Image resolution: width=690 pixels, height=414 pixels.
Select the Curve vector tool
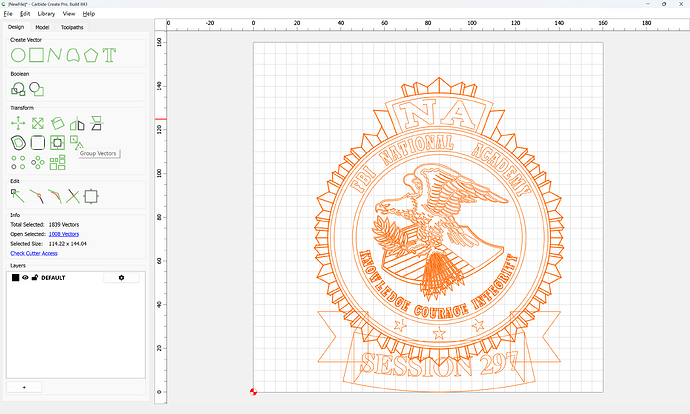coord(73,55)
